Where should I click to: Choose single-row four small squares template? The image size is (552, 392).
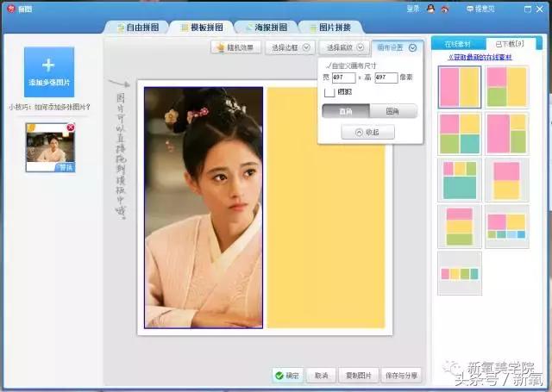pyautogui.click(x=460, y=273)
